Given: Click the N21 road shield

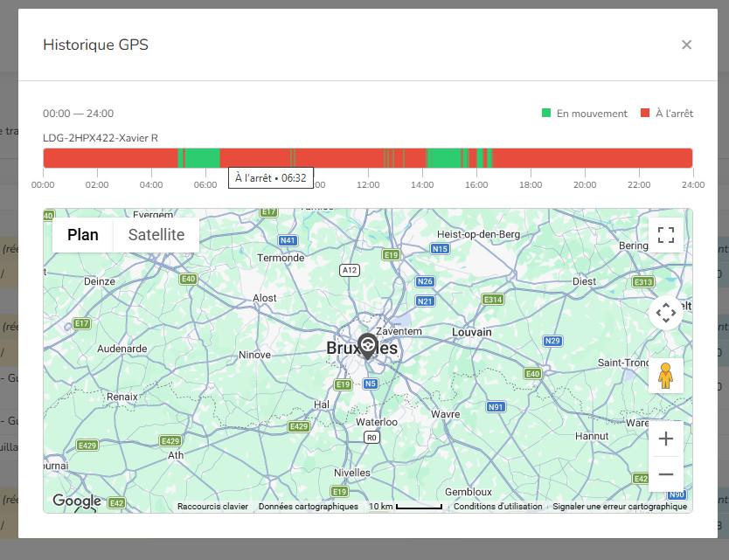Looking at the screenshot, I should [x=425, y=301].
